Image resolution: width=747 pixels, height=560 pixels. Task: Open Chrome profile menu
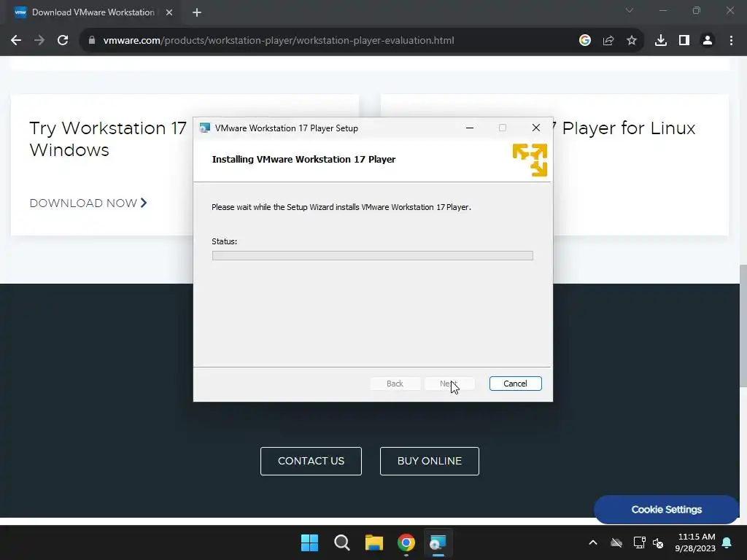coord(708,41)
